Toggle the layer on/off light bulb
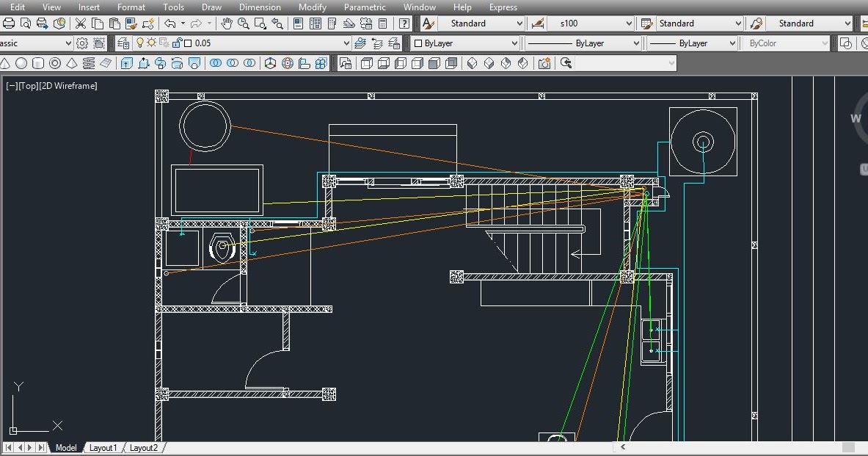 (x=140, y=43)
